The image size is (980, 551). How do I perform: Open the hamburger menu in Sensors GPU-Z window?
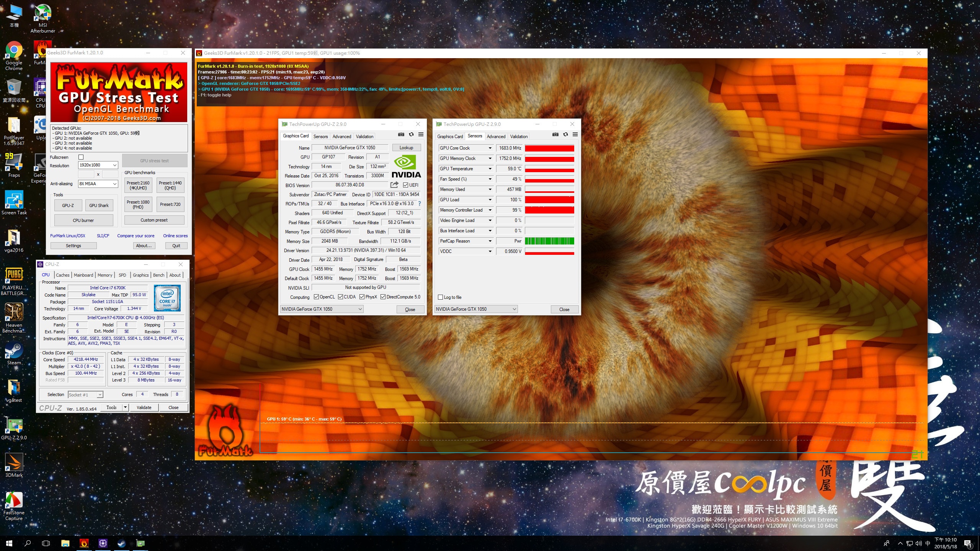point(575,135)
